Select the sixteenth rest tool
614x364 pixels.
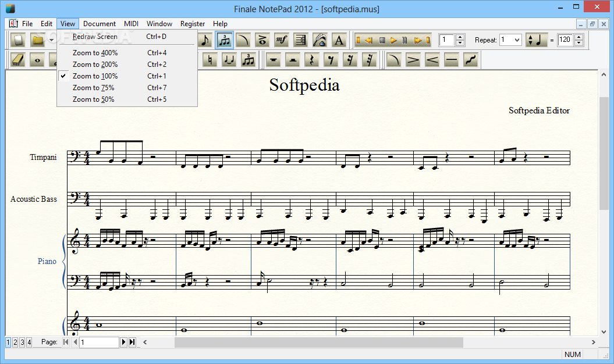click(350, 60)
